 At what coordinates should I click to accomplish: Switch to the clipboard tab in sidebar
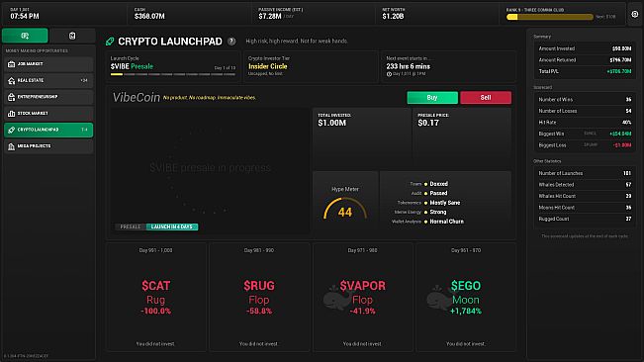point(72,36)
